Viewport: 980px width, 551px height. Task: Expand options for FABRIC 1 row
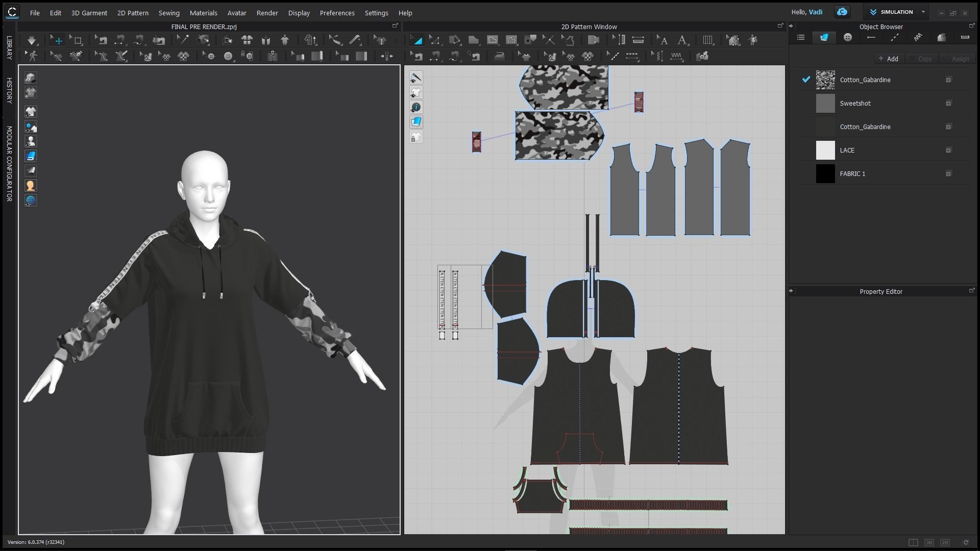click(x=948, y=173)
